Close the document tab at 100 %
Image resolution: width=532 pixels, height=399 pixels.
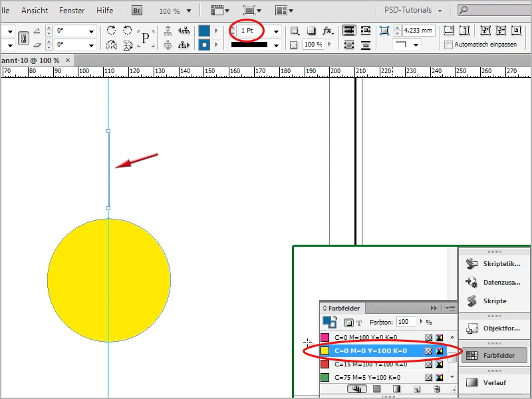(68, 60)
